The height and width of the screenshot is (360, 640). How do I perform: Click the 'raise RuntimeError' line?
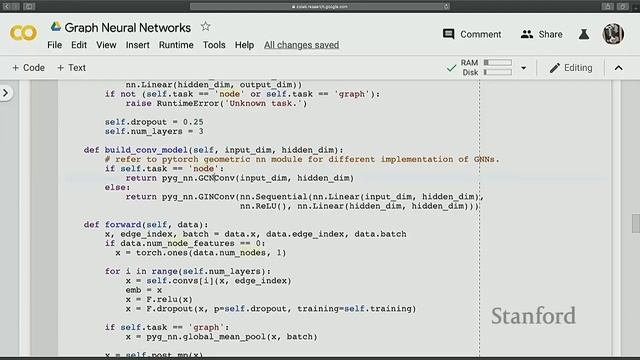click(x=216, y=103)
